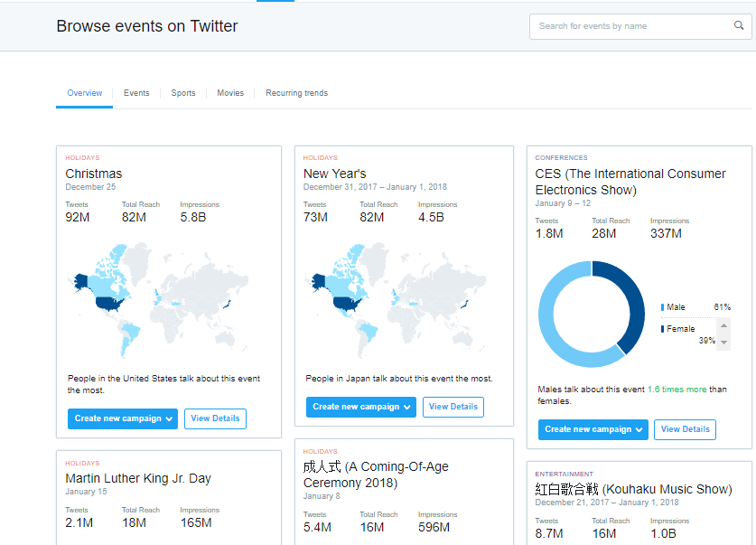Click the gender legend scroll-down arrow
Screen dimensions: 756x545
tap(723, 343)
